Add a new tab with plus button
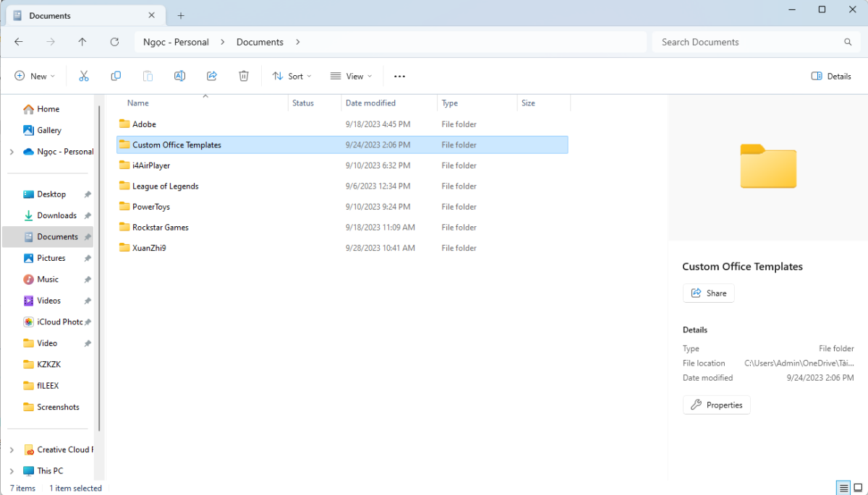 pyautogui.click(x=181, y=15)
